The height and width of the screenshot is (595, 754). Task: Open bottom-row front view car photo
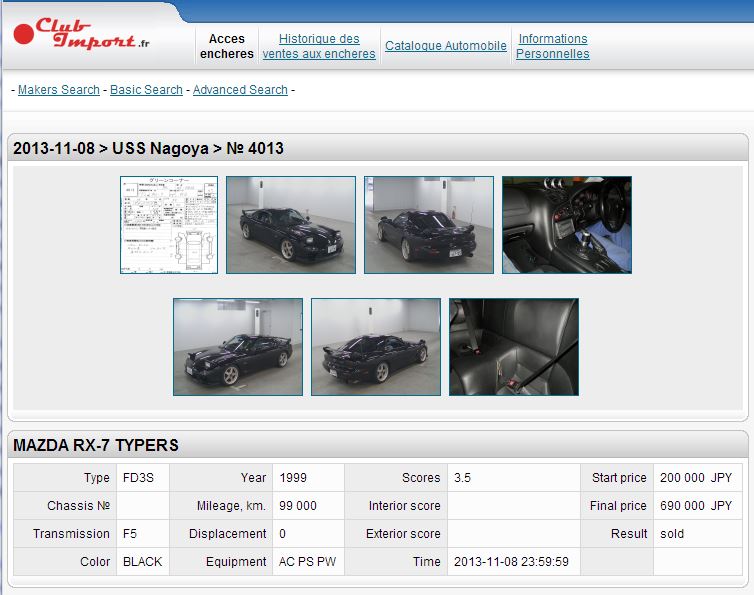[x=238, y=347]
